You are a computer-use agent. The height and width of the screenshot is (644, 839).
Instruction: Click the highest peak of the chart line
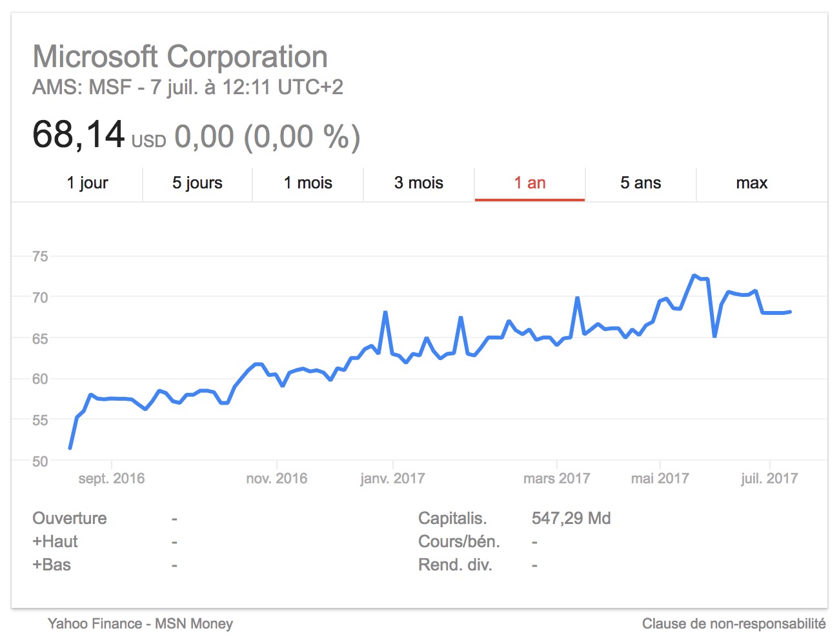694,276
